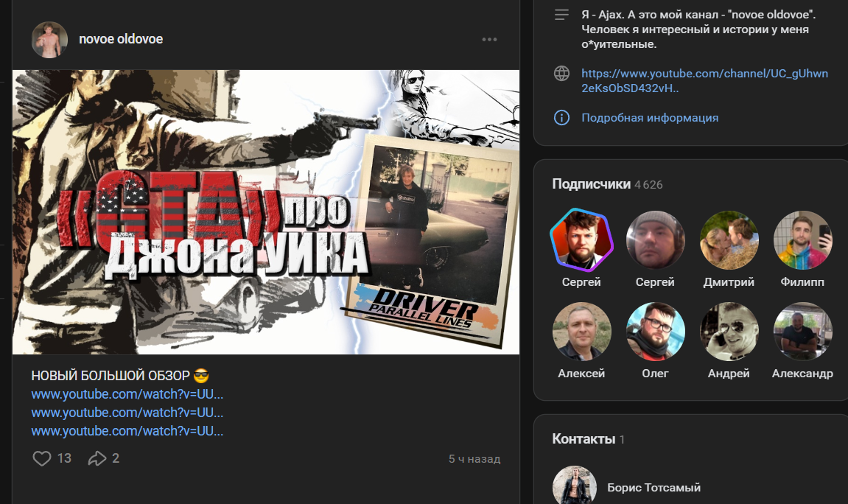Screen dimensions: 848x504
Task: Open the first youtube.com/watch link
Action: coord(127,394)
